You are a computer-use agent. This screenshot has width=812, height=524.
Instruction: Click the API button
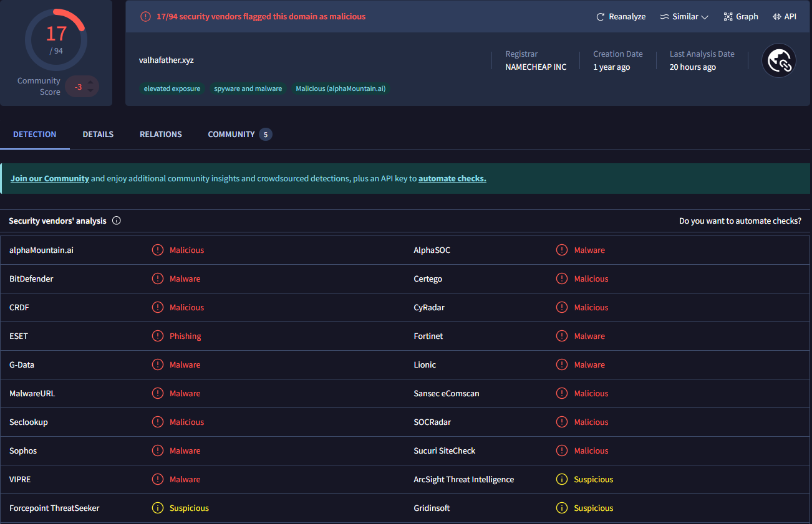pos(785,17)
